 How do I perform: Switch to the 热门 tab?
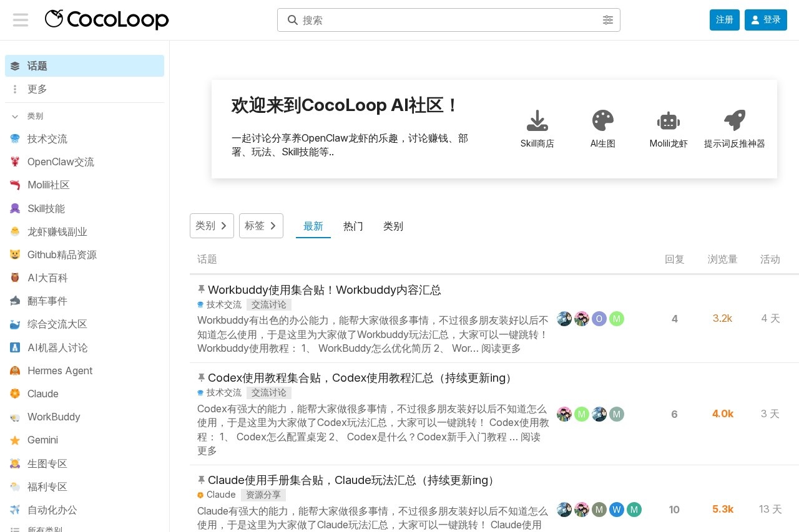coord(353,226)
